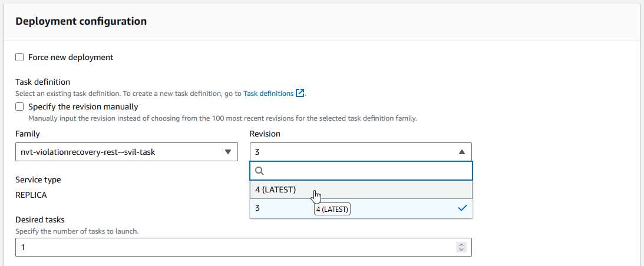Select revision 4 (LATEST) from the list
The width and height of the screenshot is (644, 266).
(x=276, y=189)
